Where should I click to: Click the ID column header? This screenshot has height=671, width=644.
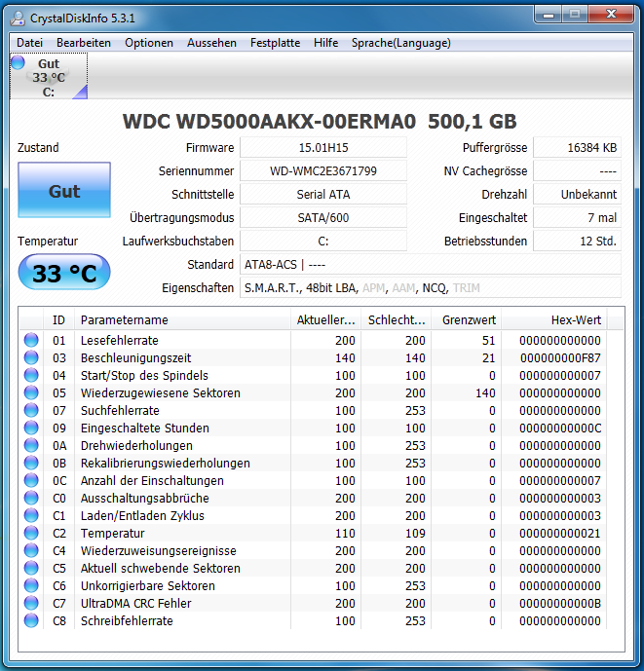tap(58, 320)
